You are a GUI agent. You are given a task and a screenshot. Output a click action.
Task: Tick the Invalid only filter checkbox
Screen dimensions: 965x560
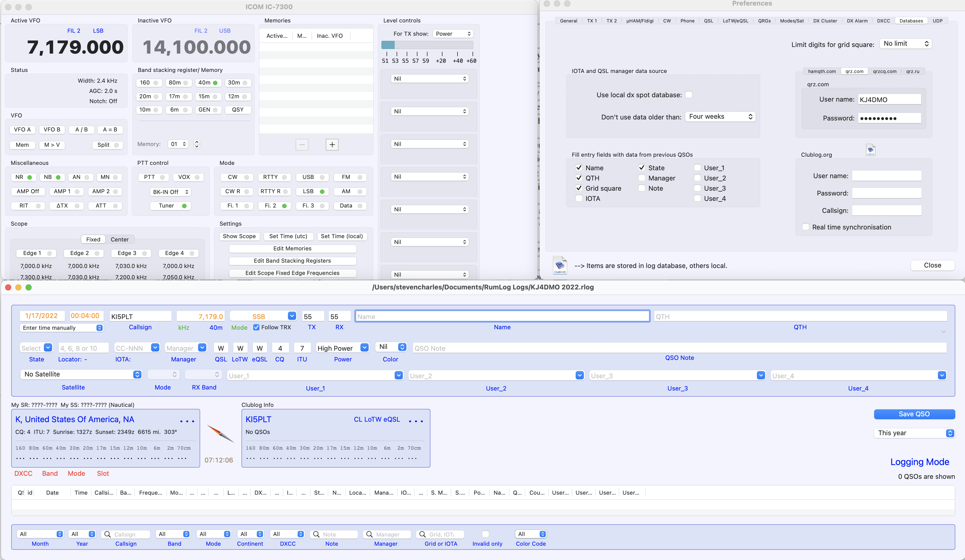(x=485, y=534)
